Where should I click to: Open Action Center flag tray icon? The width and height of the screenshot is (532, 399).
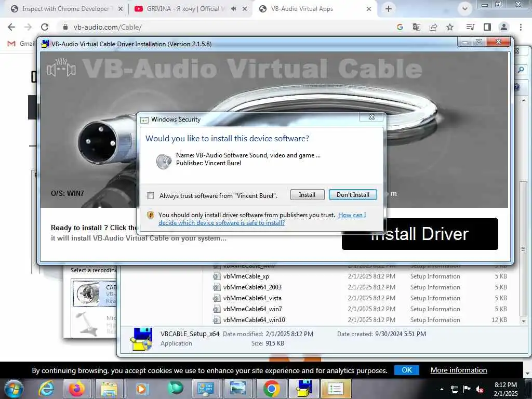click(467, 389)
